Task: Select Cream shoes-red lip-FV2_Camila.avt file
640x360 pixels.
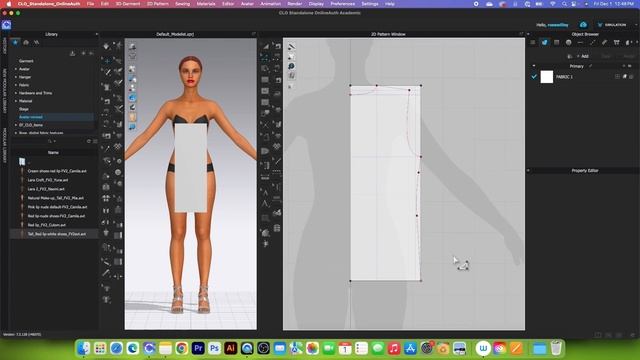Action: (57, 171)
